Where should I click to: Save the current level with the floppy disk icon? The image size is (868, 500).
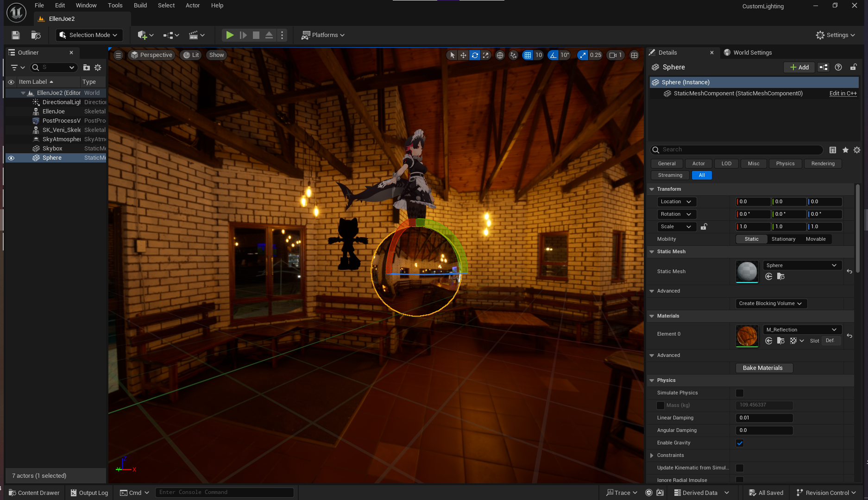(16, 35)
